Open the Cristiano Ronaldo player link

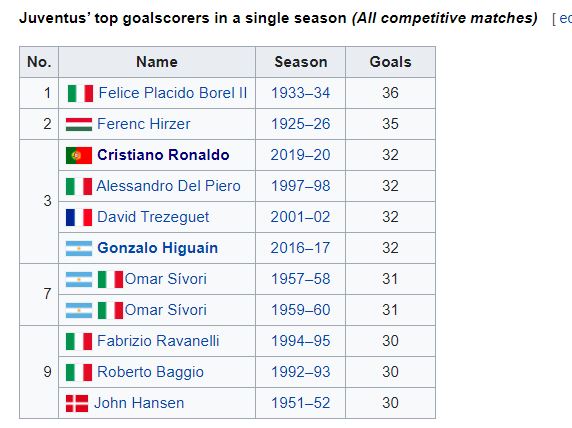point(163,155)
